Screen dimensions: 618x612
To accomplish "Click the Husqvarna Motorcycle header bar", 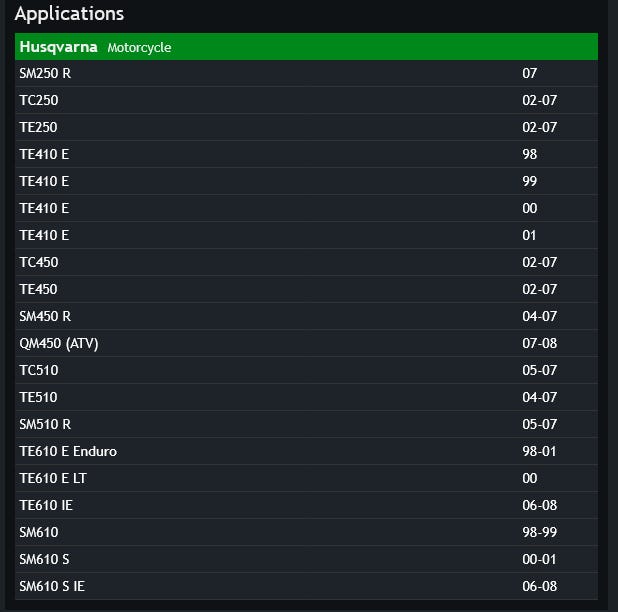I will point(306,47).
